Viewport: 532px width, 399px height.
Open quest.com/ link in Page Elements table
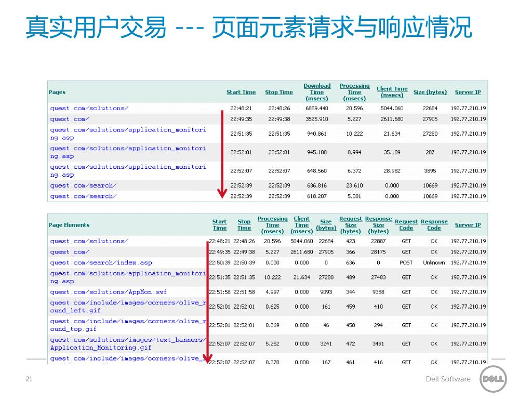[x=70, y=252]
